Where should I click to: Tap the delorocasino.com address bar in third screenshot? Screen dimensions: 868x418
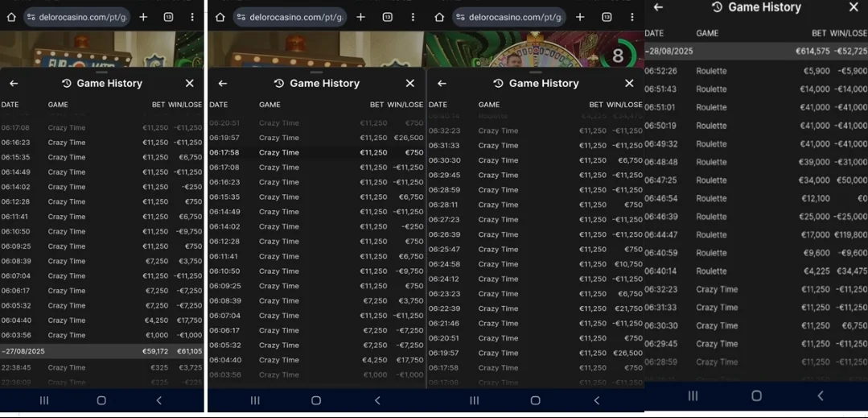(x=510, y=17)
